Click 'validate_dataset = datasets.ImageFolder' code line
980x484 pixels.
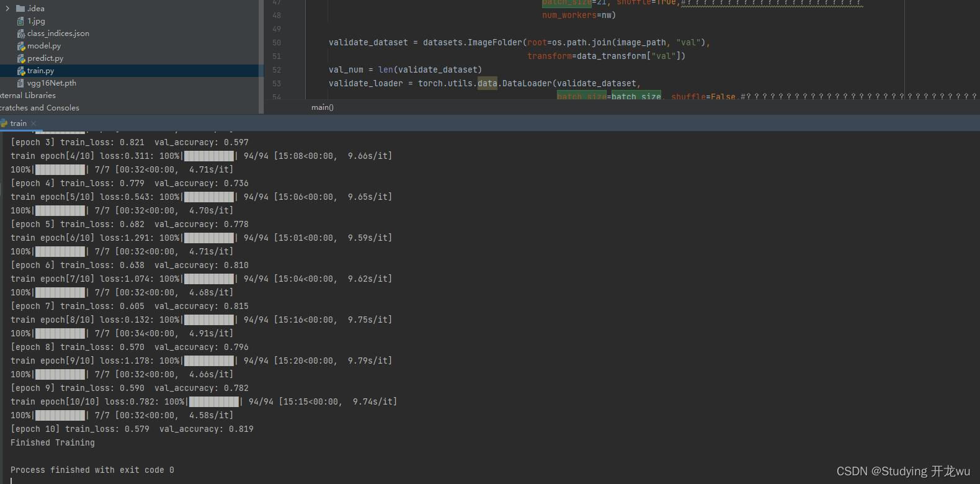coord(519,43)
